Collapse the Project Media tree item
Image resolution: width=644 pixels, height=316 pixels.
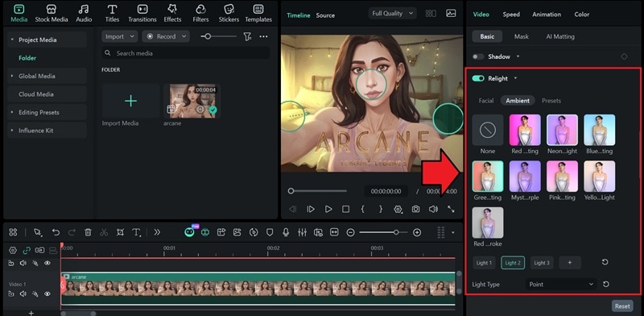pos(12,40)
